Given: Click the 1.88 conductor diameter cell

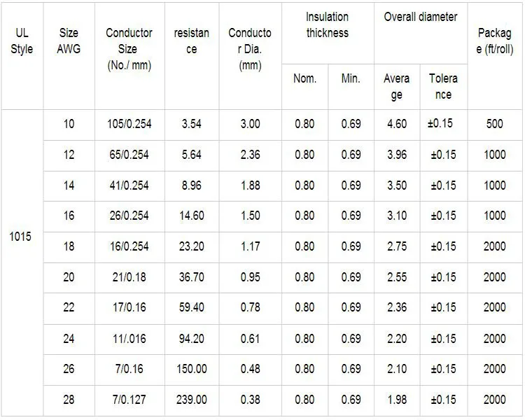Looking at the screenshot, I should click(x=250, y=185).
